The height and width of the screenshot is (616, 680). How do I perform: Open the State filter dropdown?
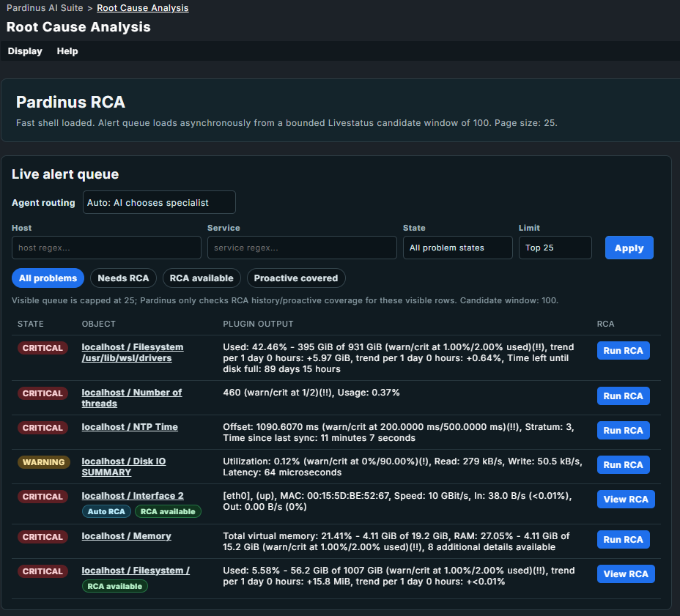457,248
